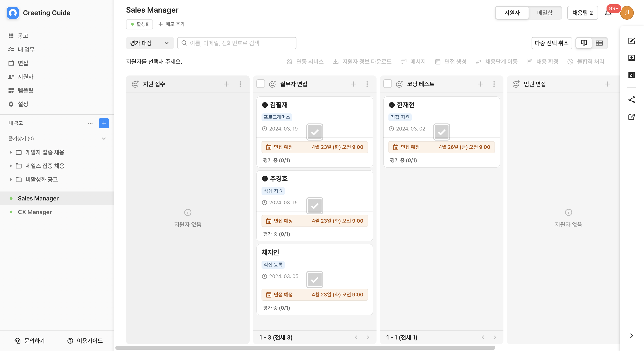Click the edit note icon in right rail

pos(631,41)
